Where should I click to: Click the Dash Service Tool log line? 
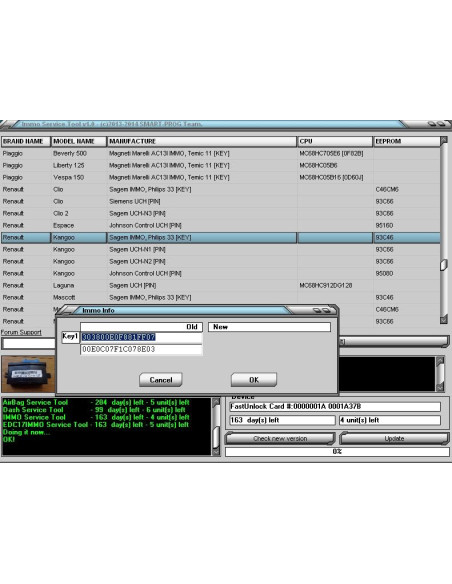[x=94, y=410]
